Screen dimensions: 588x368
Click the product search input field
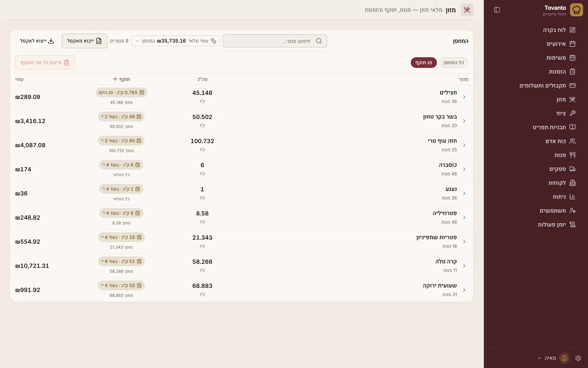click(275, 41)
